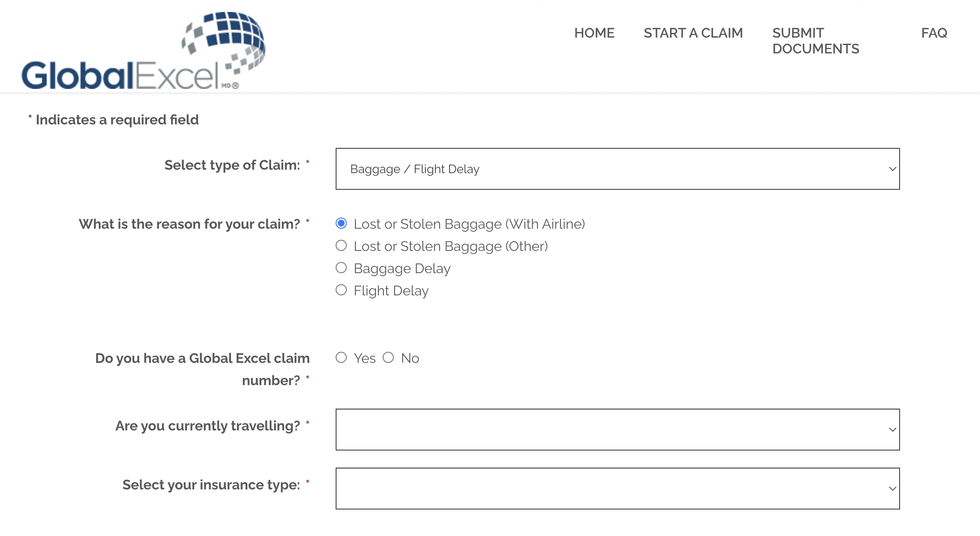Go to the HOME page
Image resolution: width=980 pixels, height=536 pixels.
594,33
